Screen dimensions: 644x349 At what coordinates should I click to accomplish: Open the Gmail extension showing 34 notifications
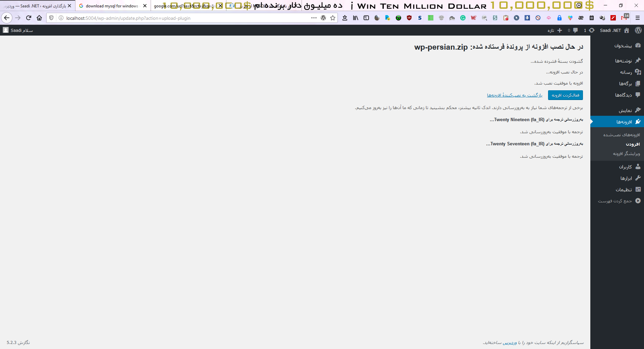pos(624,18)
